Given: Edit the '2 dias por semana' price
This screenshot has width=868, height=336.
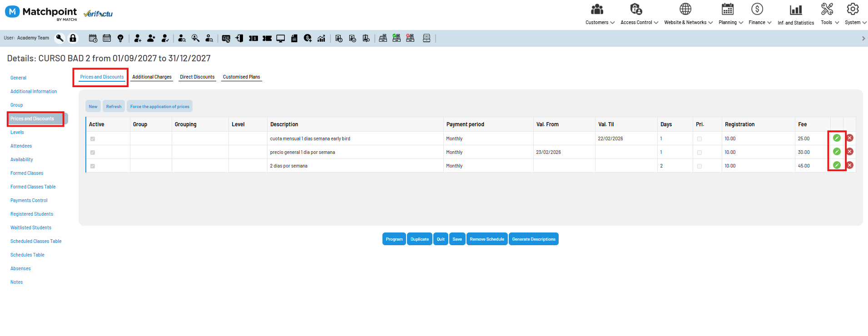Looking at the screenshot, I should click(837, 165).
